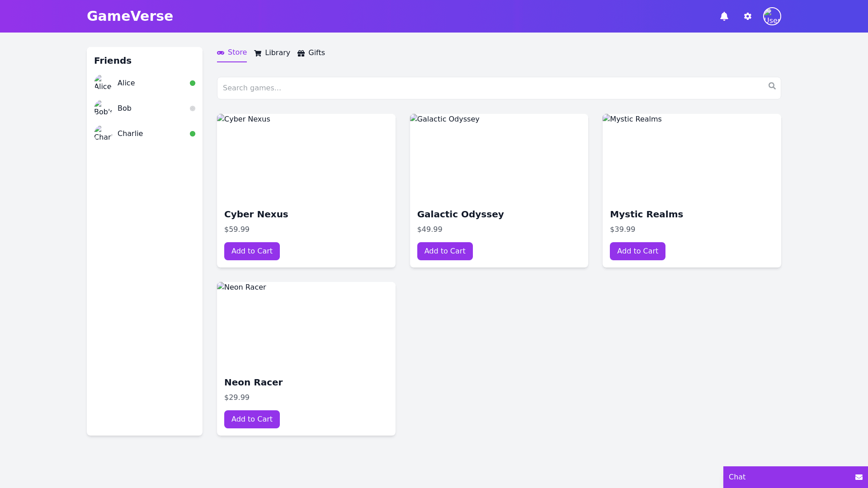Click the GameVerse logo title
868x488 pixels.
point(130,16)
